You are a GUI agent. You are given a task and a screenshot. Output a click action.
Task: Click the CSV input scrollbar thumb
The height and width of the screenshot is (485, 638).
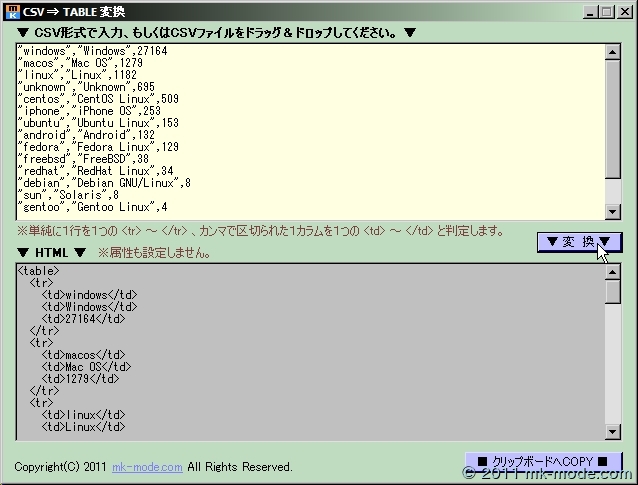(x=612, y=120)
